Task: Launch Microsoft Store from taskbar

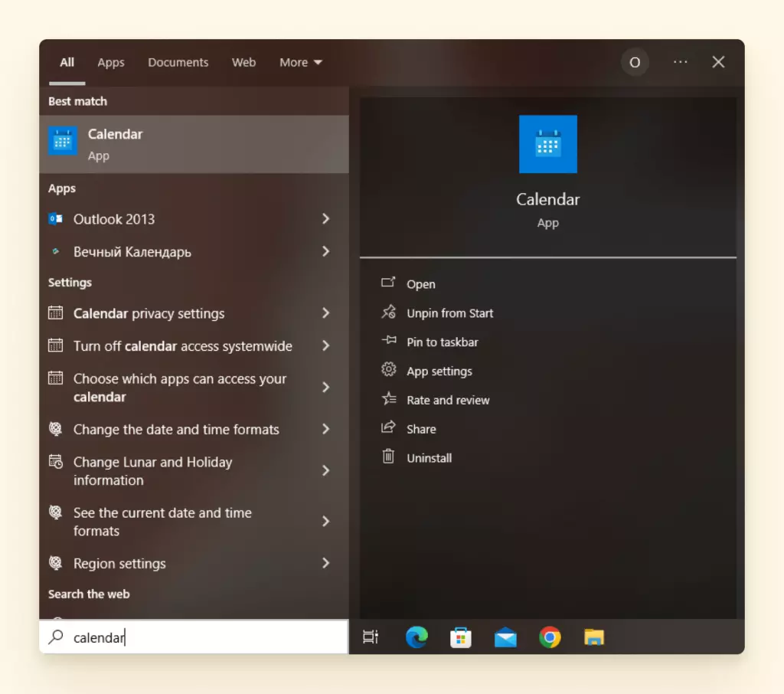Action: point(461,637)
